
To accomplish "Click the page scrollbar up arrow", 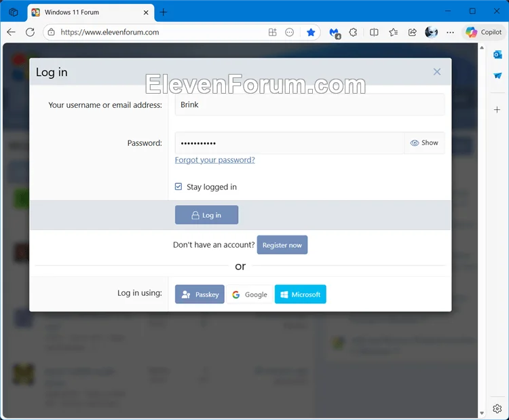I will 482,47.
